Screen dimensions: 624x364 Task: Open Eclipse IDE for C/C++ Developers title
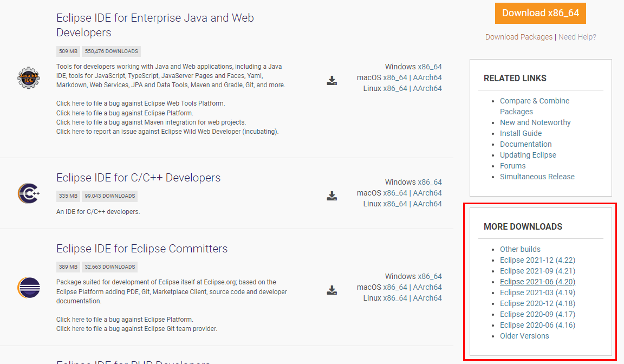click(x=138, y=178)
